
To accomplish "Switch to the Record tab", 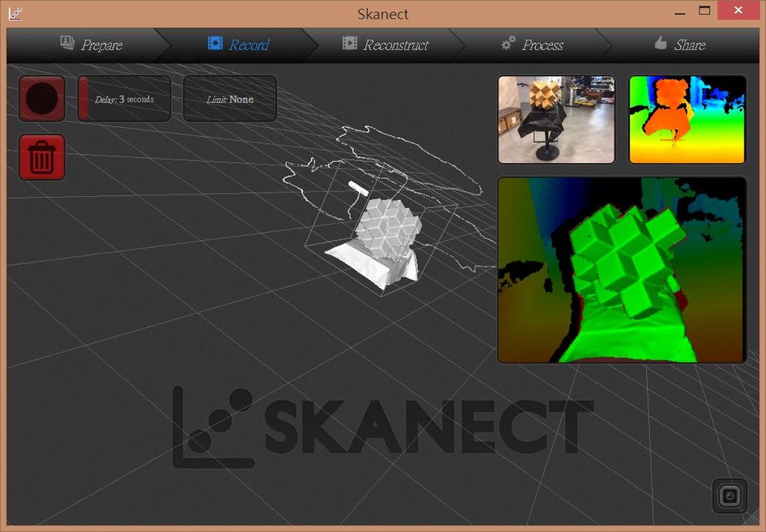I will point(239,45).
